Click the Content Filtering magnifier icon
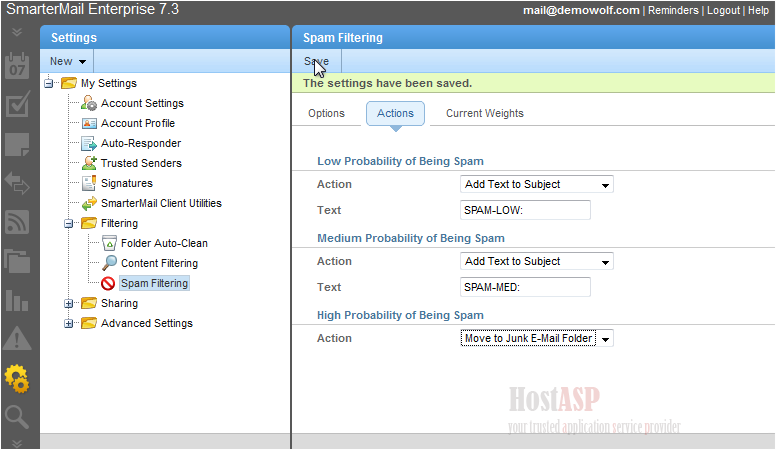This screenshot has width=776, height=450. [109, 263]
